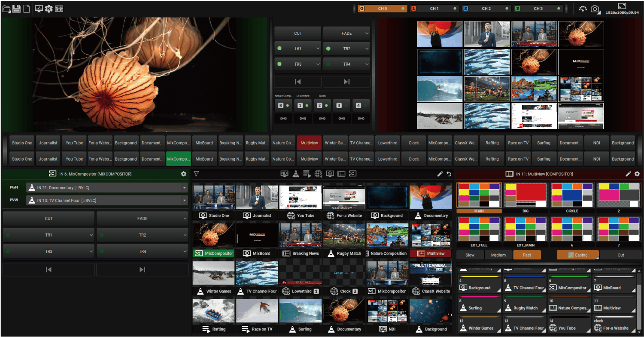Click the Breaking News source thumbnail
The width and height of the screenshot is (644, 337).
point(300,234)
